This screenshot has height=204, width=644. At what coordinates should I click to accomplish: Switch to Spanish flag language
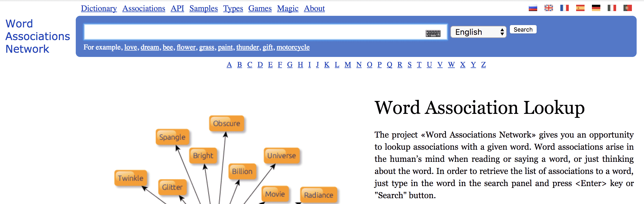pyautogui.click(x=580, y=8)
